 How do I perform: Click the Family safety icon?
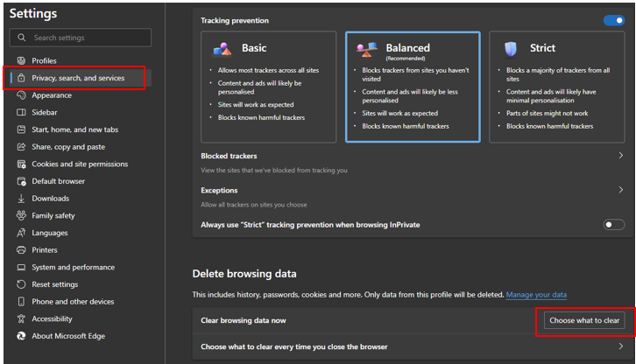pos(21,215)
